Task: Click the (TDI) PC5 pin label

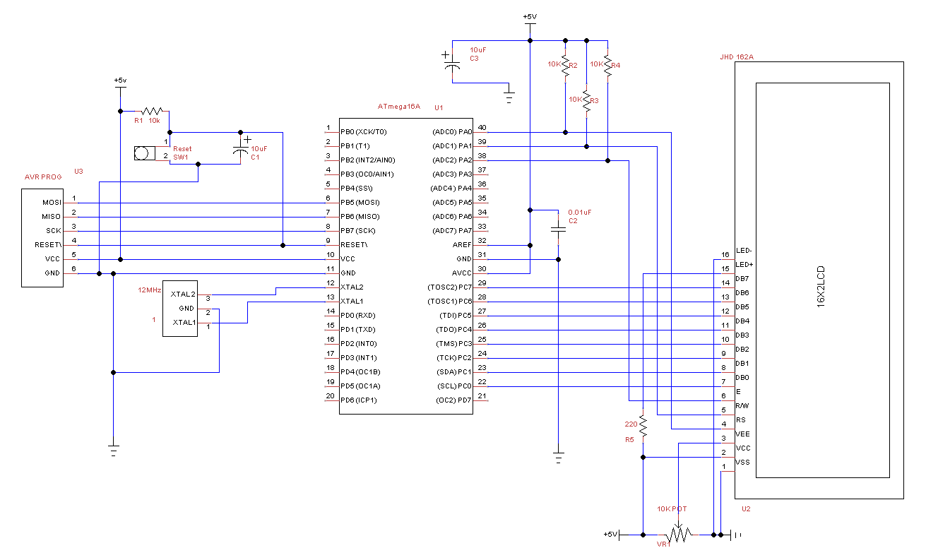Action: tap(454, 316)
